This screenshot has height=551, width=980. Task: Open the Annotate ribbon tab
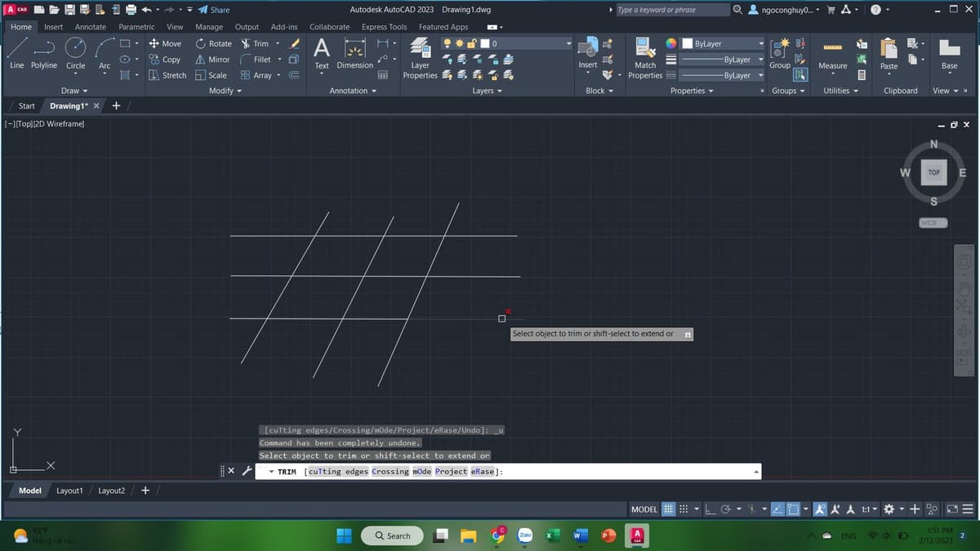point(91,27)
